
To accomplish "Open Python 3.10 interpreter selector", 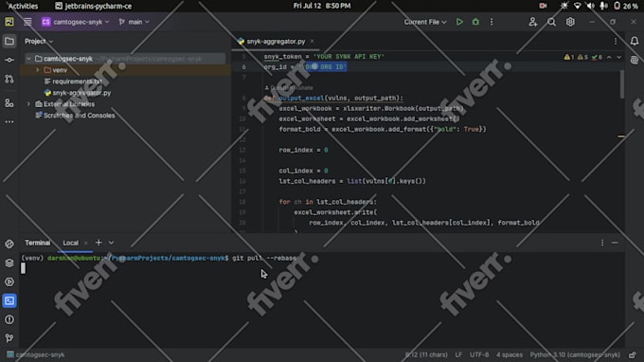I will [575, 354].
